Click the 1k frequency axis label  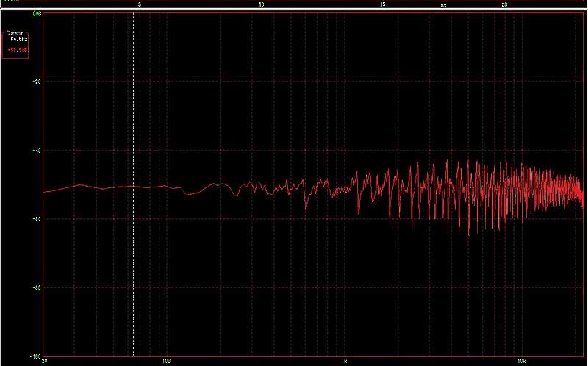click(x=344, y=361)
